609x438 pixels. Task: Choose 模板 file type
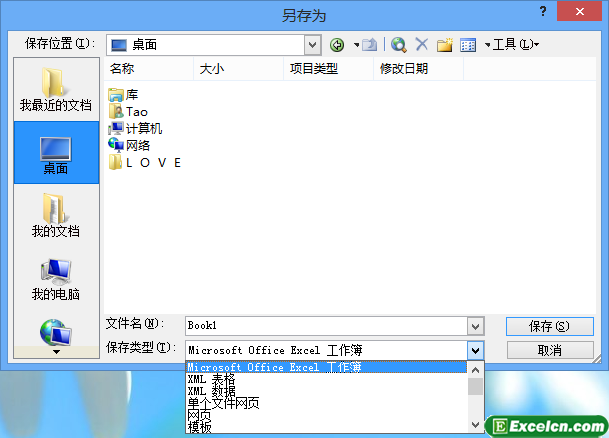point(326,427)
